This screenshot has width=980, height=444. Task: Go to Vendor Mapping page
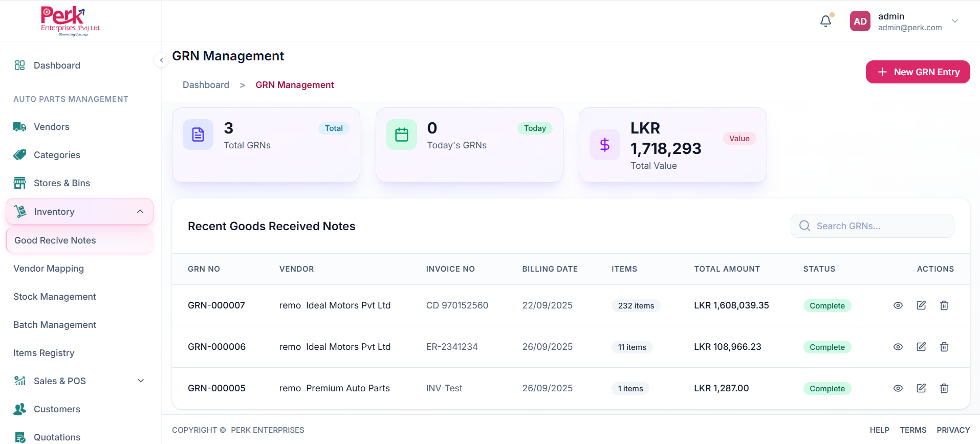49,269
